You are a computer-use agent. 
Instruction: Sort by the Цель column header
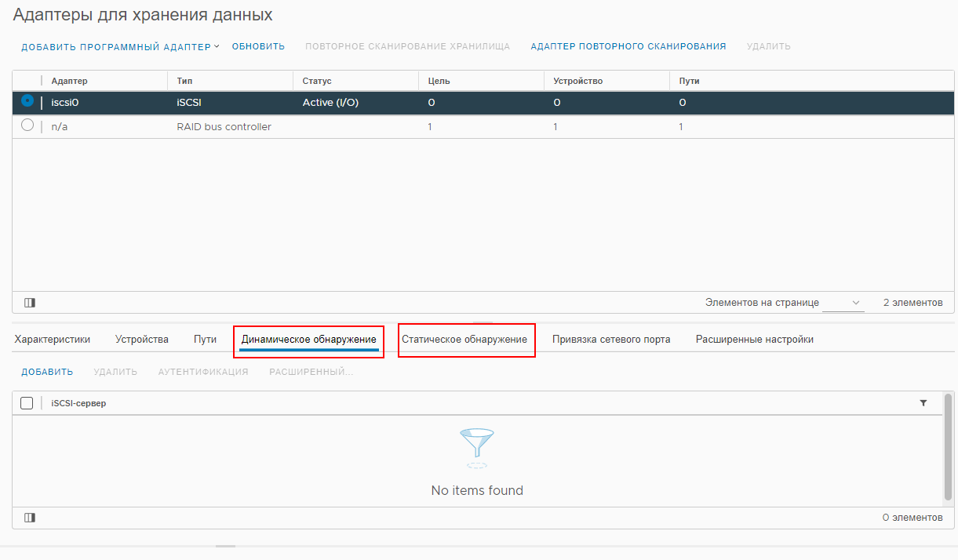tap(439, 81)
